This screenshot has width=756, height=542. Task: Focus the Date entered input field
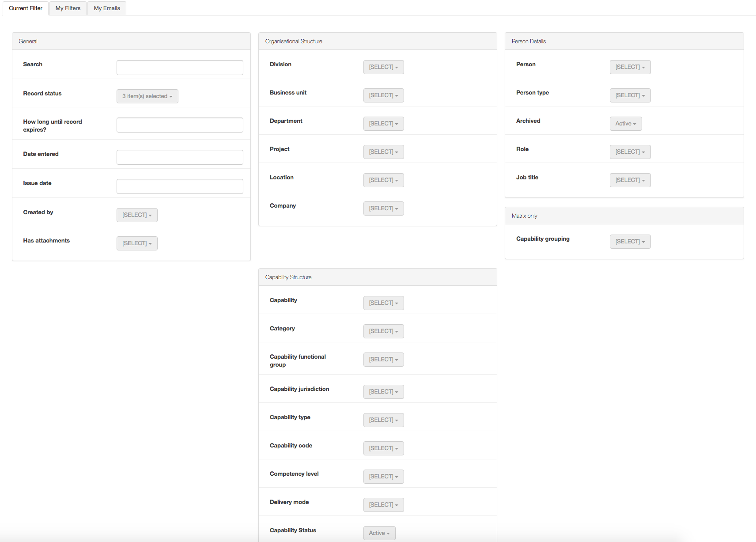coord(180,157)
